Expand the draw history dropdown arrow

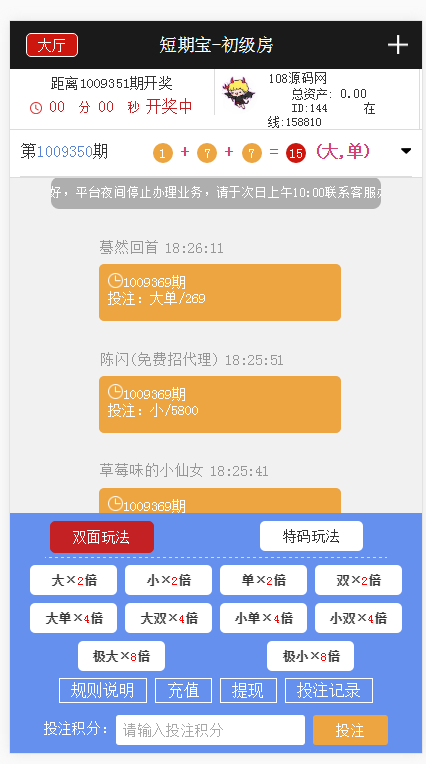(406, 152)
